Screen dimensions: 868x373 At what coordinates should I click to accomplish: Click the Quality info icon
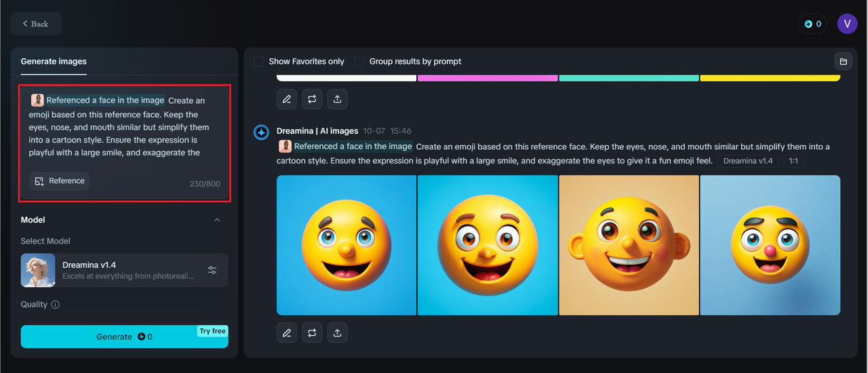56,305
